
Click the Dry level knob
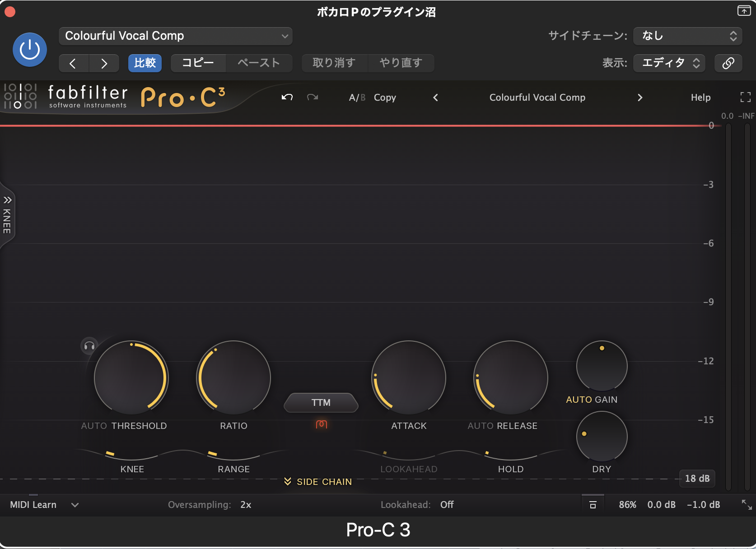click(x=602, y=437)
